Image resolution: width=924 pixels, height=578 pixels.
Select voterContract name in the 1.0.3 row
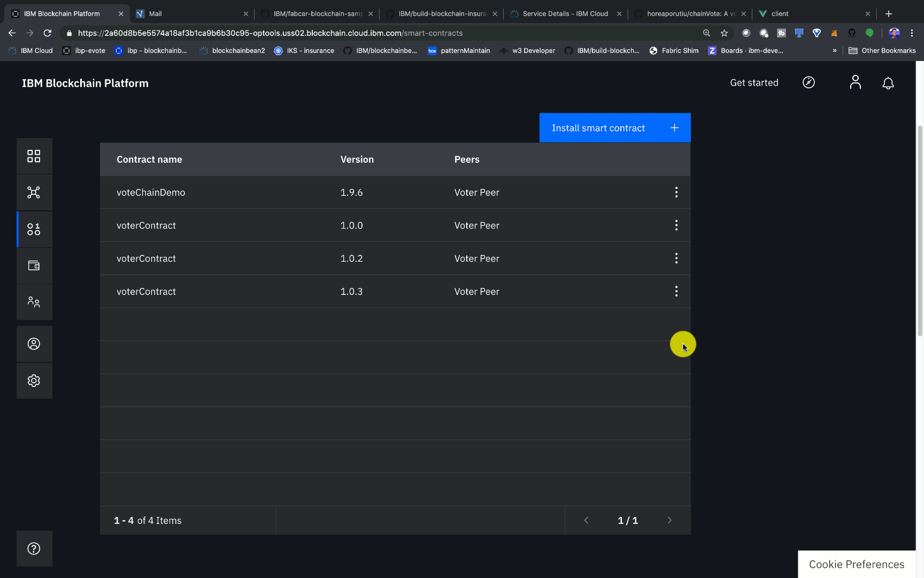click(146, 292)
